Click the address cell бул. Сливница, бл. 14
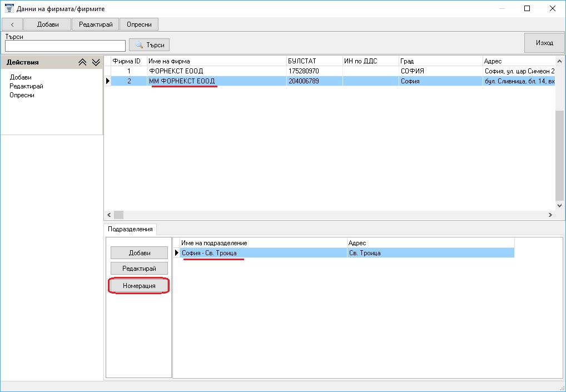Screen dimensions: 566x392 pos(519,81)
